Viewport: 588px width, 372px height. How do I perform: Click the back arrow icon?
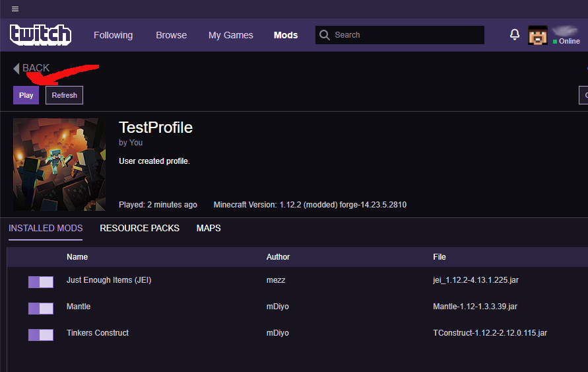[x=16, y=68]
